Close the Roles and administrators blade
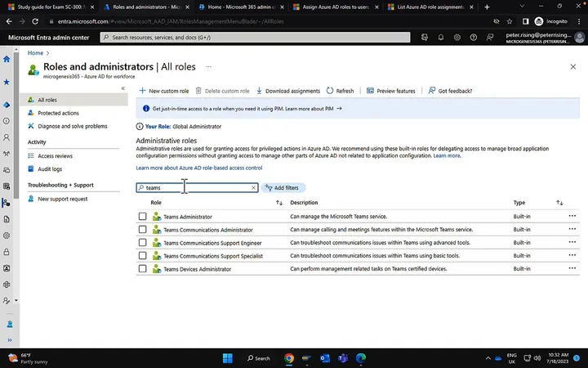 (x=573, y=67)
